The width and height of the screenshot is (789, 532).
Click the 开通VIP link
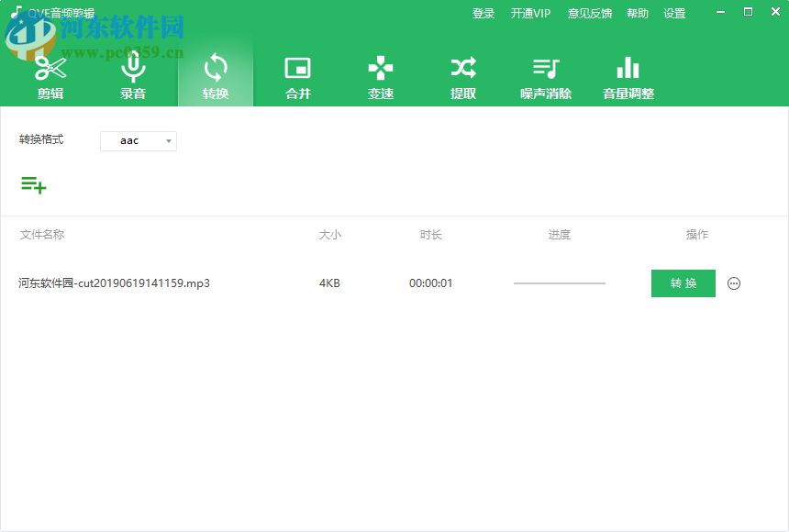click(x=530, y=13)
